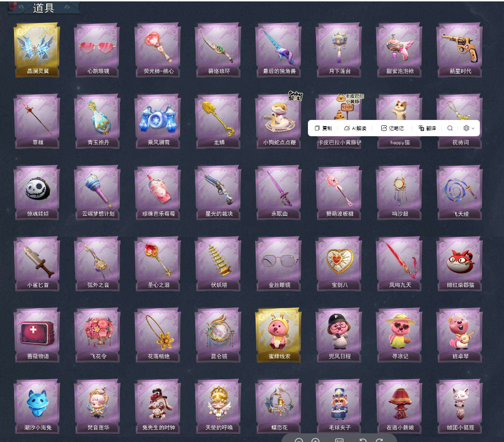The image size is (504, 442).
Task: Select the 飞花令 flower lantern item
Action: (97, 335)
